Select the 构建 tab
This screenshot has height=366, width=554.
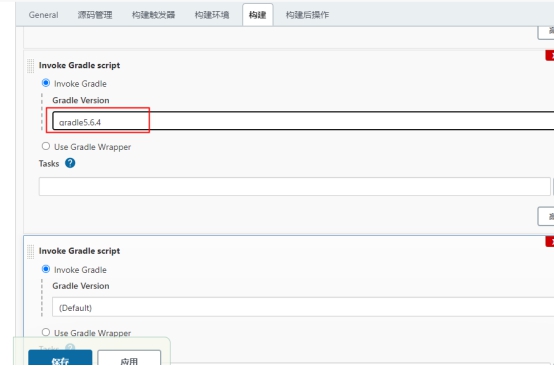click(258, 15)
